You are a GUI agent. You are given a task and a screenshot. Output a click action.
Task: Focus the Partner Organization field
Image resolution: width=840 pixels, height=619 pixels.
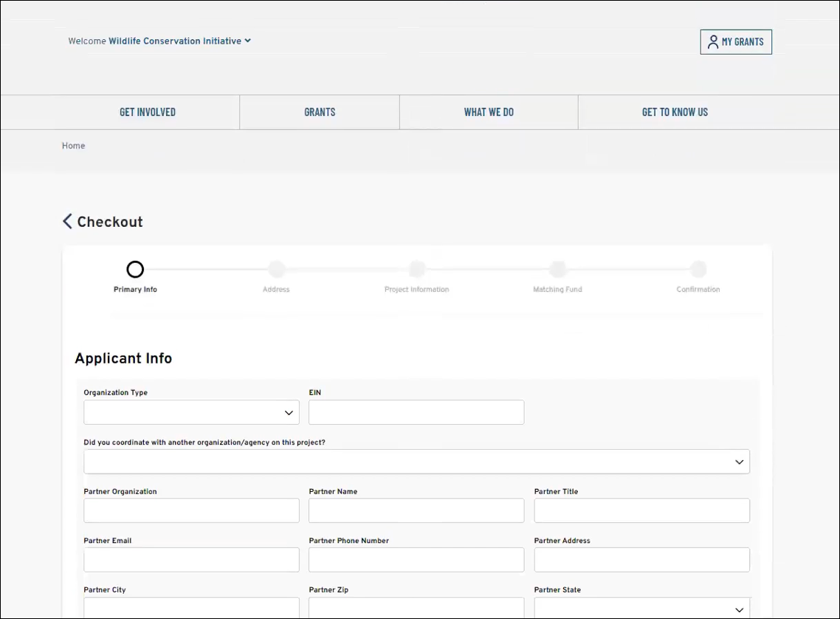191,510
